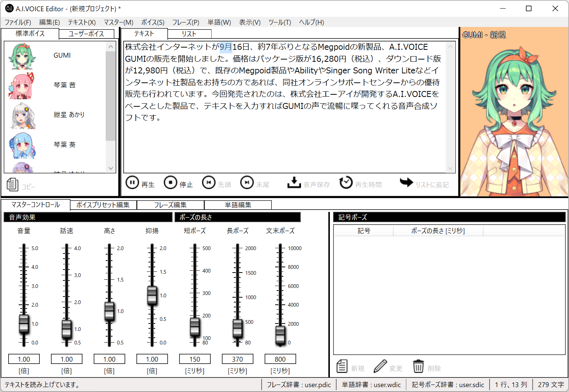Image resolution: width=569 pixels, height=392 pixels.
Task: Click the 短ポーズ slider handle
Action: click(195, 327)
